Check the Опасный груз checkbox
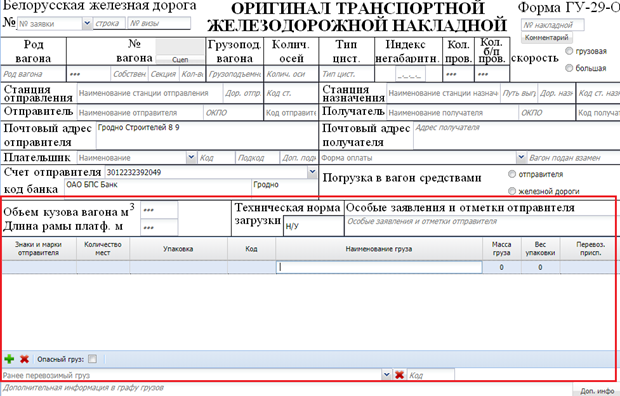The height and width of the screenshot is (396, 620). tap(92, 359)
